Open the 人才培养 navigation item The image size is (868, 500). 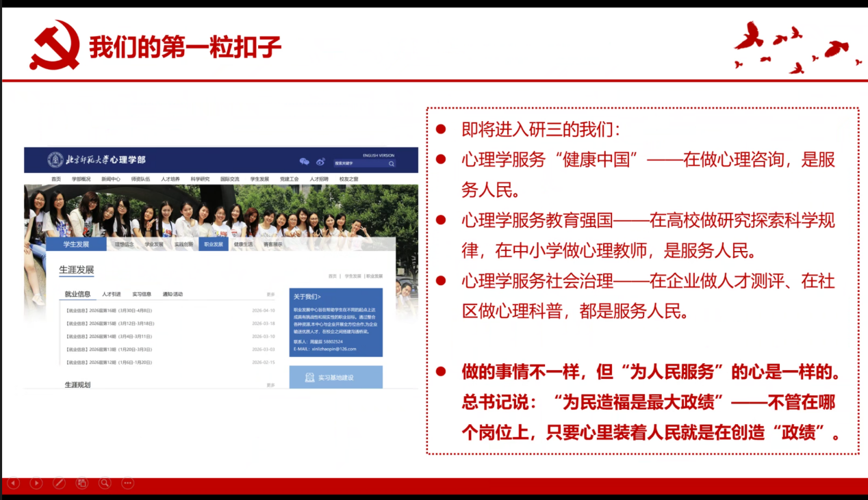point(170,179)
